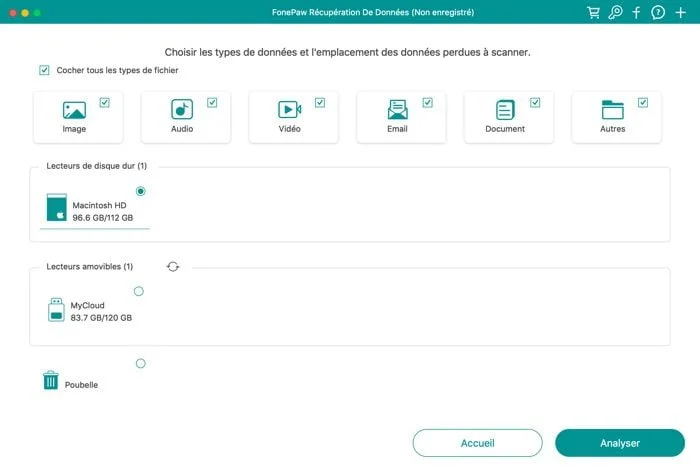Select the Macintosh HD radio button
700x473 pixels.
[x=141, y=191]
